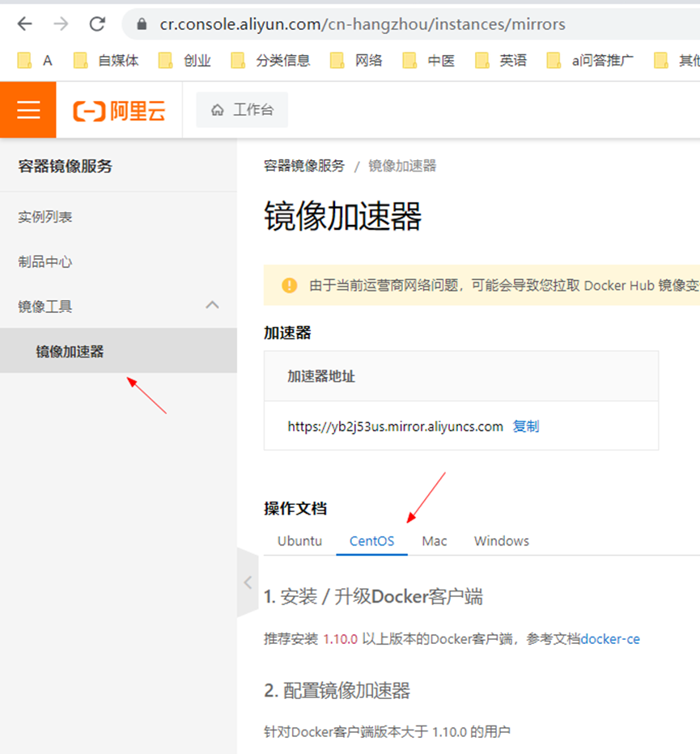Open the orange hamburger menu

(28, 110)
